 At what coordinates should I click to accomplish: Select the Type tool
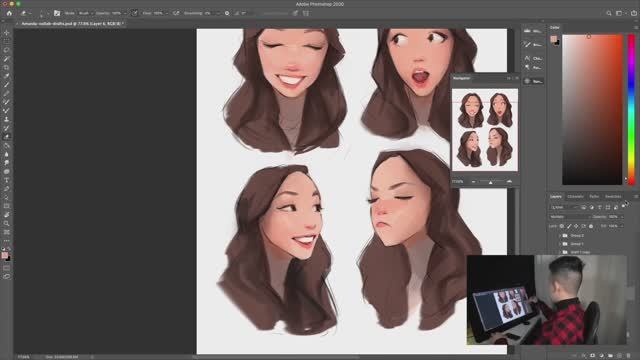pos(6,180)
